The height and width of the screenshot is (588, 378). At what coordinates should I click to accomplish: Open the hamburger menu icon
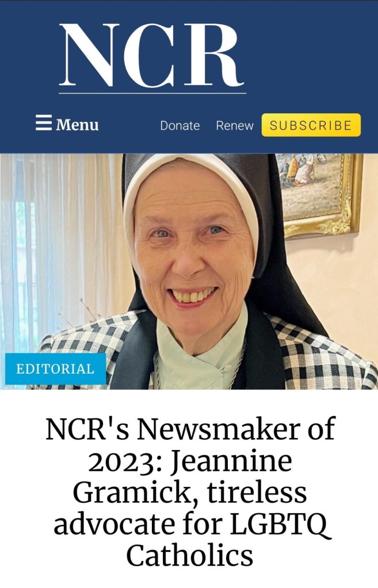click(x=44, y=123)
